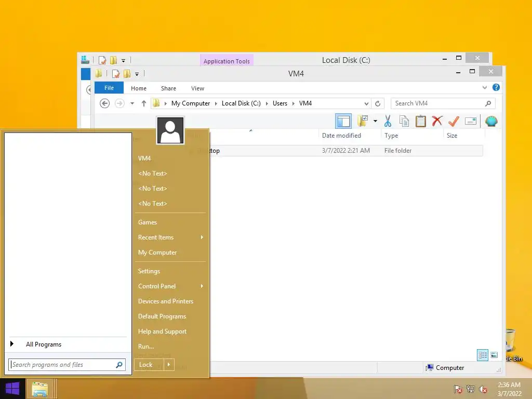Click the Copy icon in the VM4 toolbar
The height and width of the screenshot is (399, 532).
tap(404, 121)
